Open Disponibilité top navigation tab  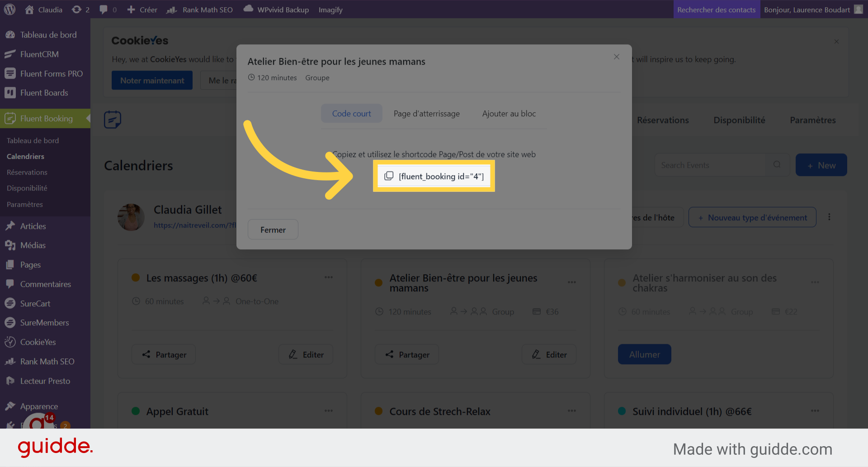tap(740, 120)
